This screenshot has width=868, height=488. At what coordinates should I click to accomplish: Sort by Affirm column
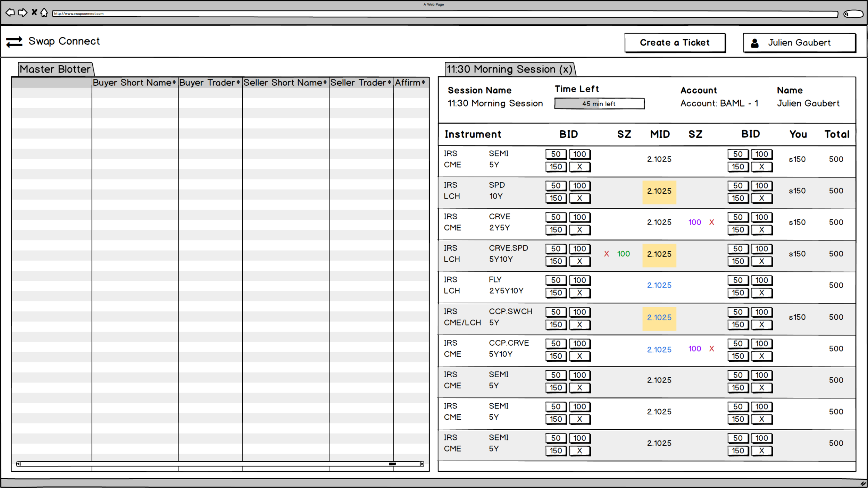coord(411,83)
